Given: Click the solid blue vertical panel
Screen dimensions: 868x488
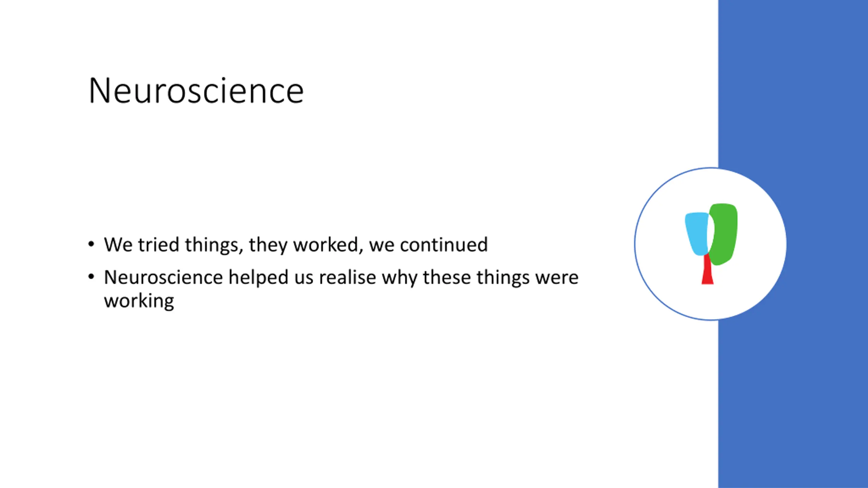Looking at the screenshot, I should point(793,102).
